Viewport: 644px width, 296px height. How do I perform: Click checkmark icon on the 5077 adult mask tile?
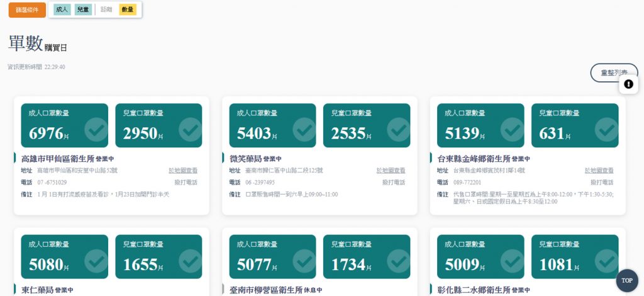point(304,261)
